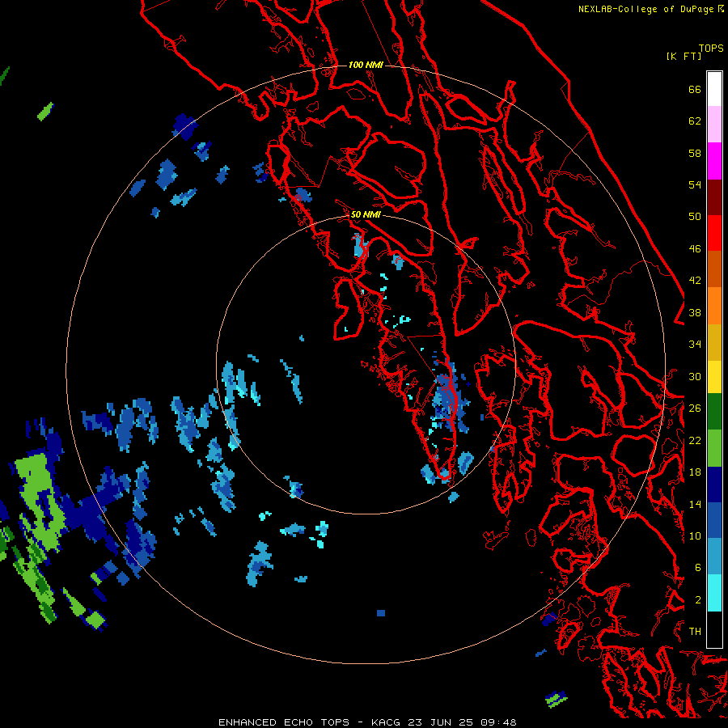Click the 58 legend value
This screenshot has height=728, width=728.
tap(695, 153)
